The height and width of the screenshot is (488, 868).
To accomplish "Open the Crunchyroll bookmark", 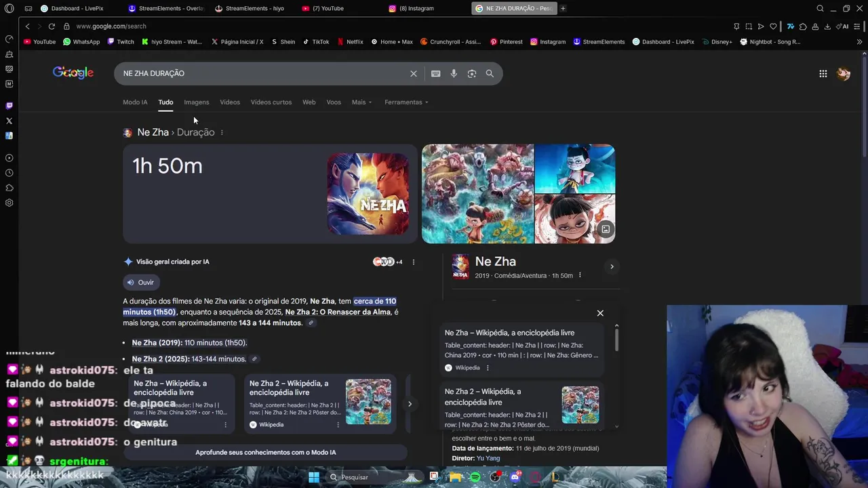I will [x=450, y=41].
